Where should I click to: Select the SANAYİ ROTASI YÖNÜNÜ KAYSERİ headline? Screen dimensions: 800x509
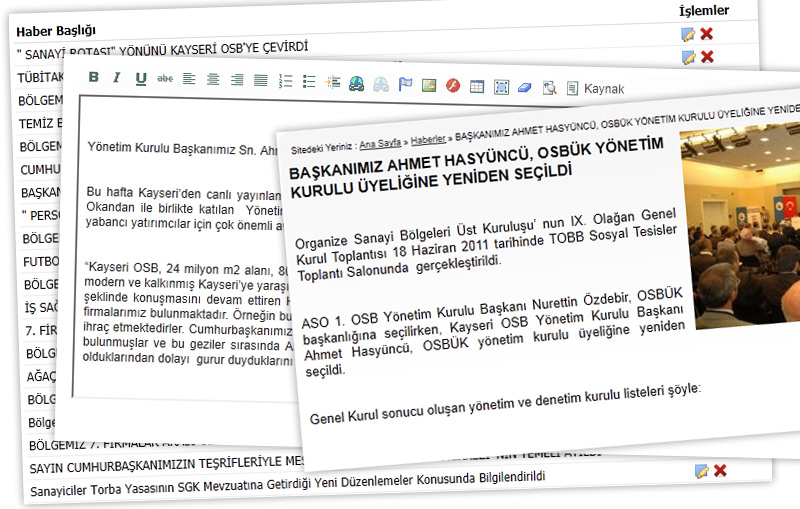162,50
